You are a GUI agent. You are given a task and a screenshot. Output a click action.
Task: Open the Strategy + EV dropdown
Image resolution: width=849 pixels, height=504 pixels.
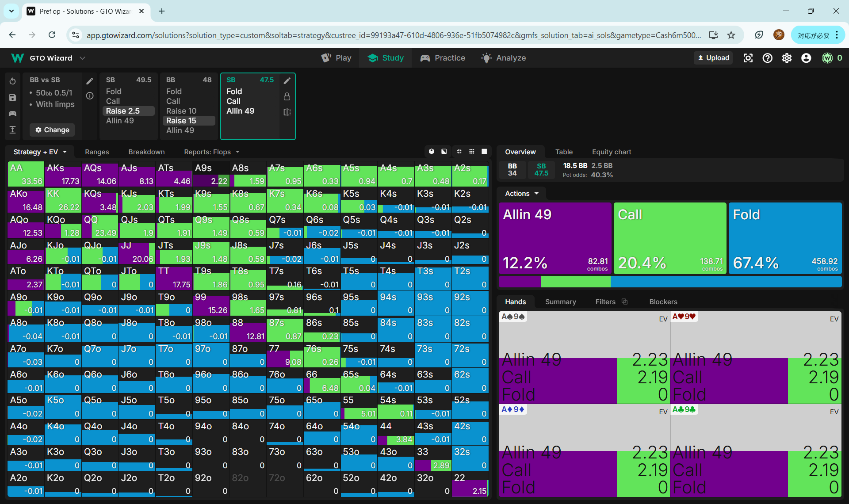40,152
